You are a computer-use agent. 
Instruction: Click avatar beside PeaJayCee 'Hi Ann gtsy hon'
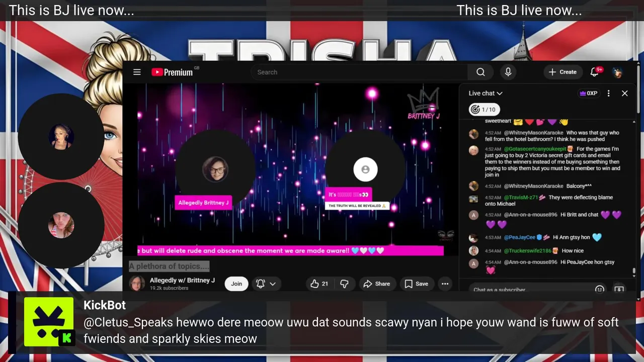[473, 238]
